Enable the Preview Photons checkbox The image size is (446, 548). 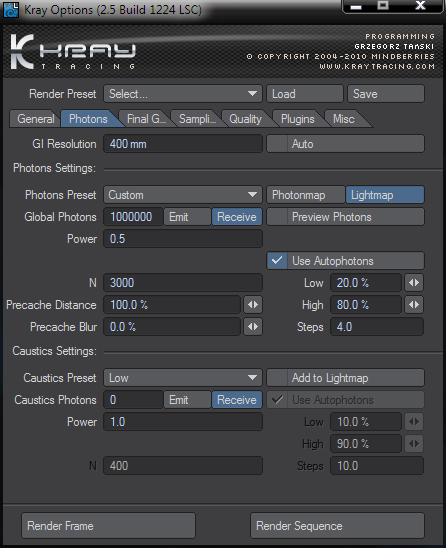click(x=277, y=217)
